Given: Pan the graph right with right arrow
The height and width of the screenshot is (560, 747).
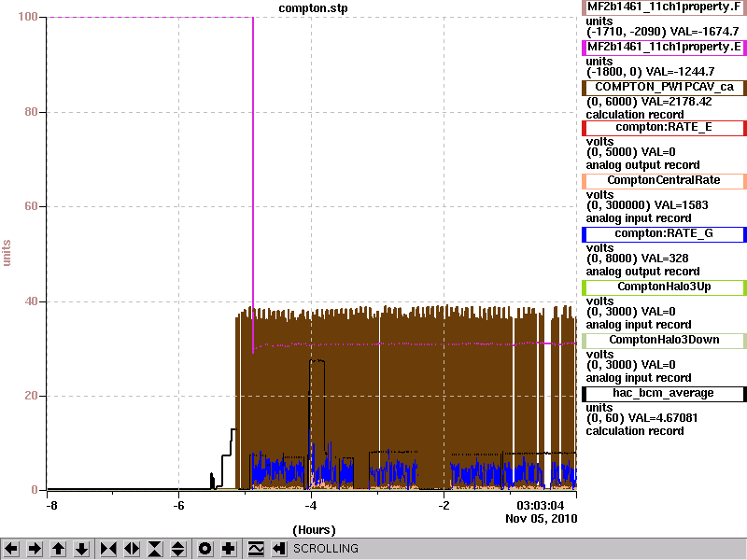Looking at the screenshot, I should (x=35, y=549).
